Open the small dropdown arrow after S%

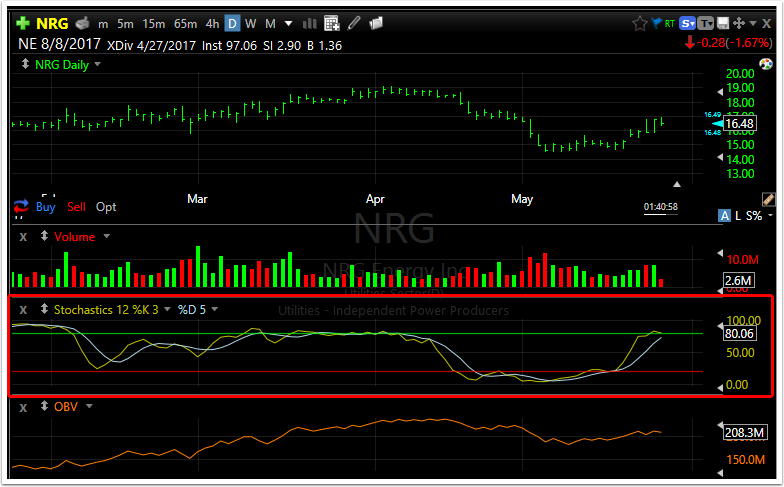click(770, 215)
